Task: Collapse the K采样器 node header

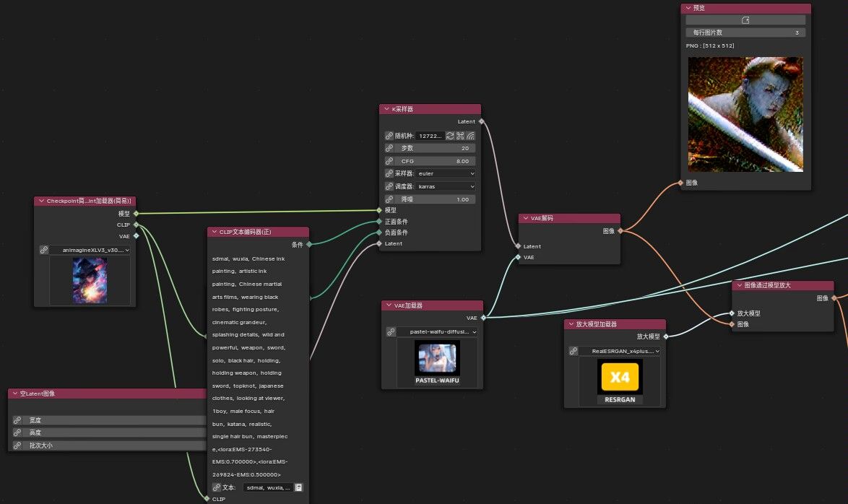Action: tap(386, 109)
